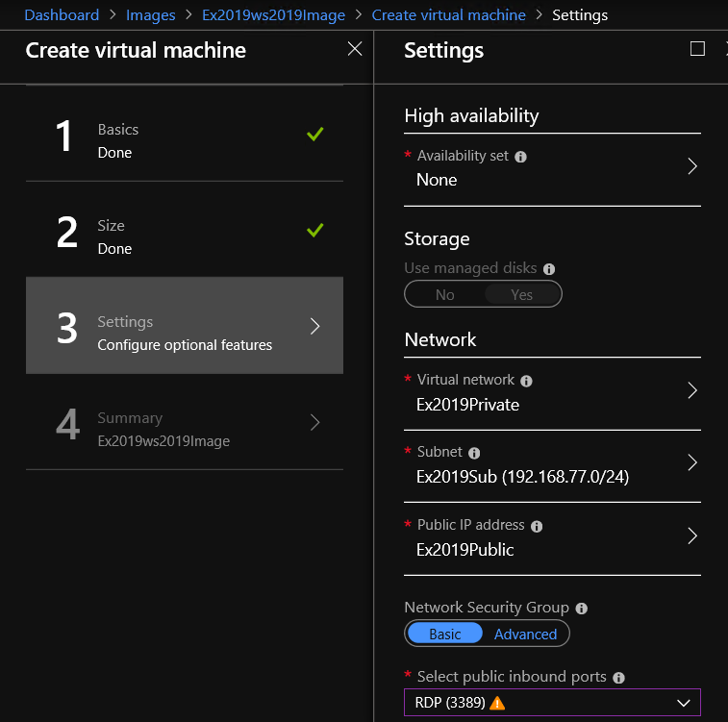The height and width of the screenshot is (722, 728).
Task: Click the Use managed disks info icon
Action: [549, 269]
